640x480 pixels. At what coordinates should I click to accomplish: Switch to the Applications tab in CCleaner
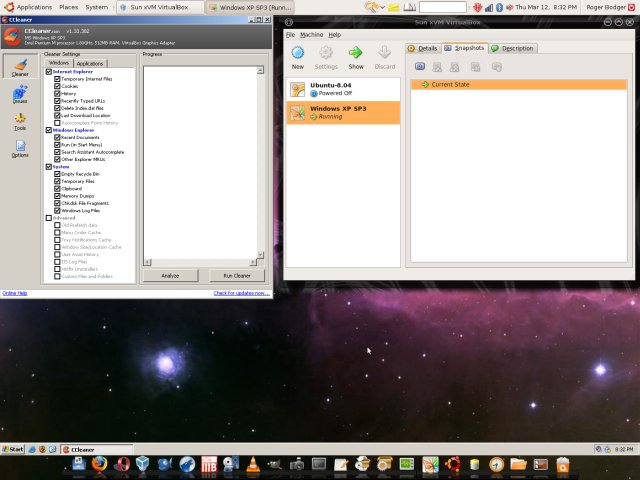point(90,63)
